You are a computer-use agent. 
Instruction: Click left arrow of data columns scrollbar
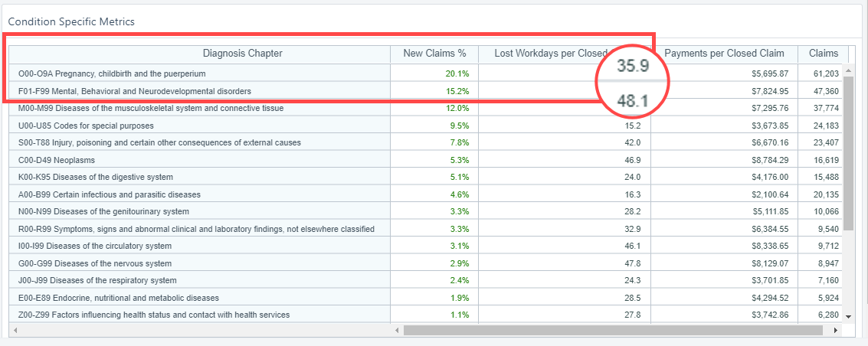(396, 330)
